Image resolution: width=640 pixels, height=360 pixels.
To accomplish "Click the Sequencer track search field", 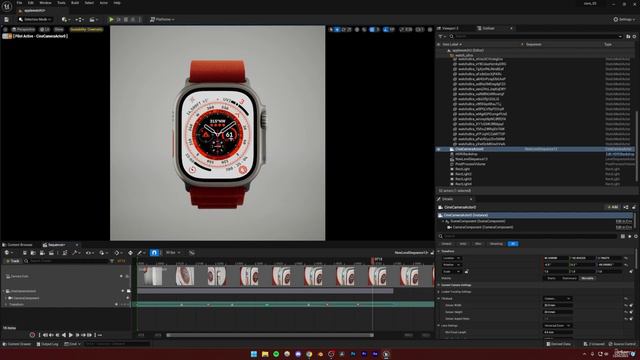I will (67, 260).
